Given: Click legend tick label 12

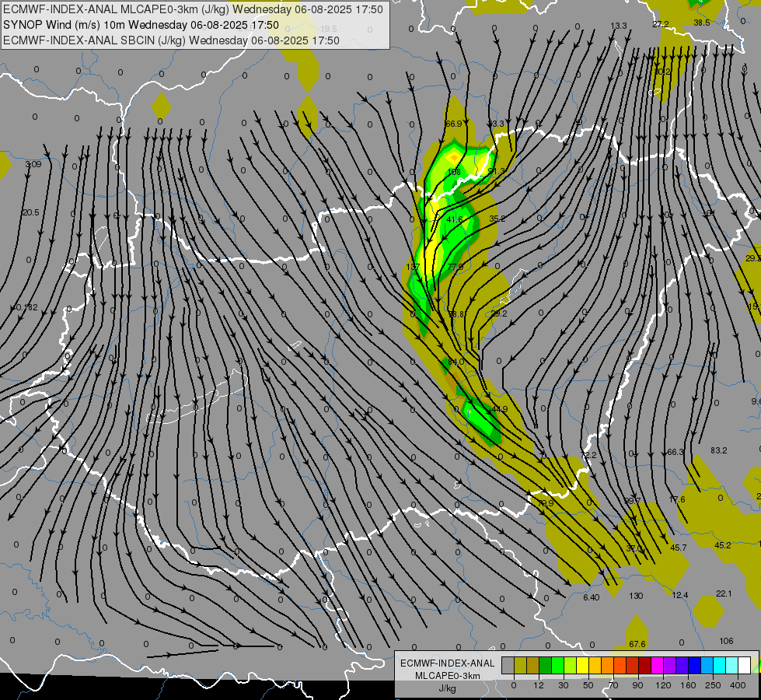Looking at the screenshot, I should tap(539, 685).
